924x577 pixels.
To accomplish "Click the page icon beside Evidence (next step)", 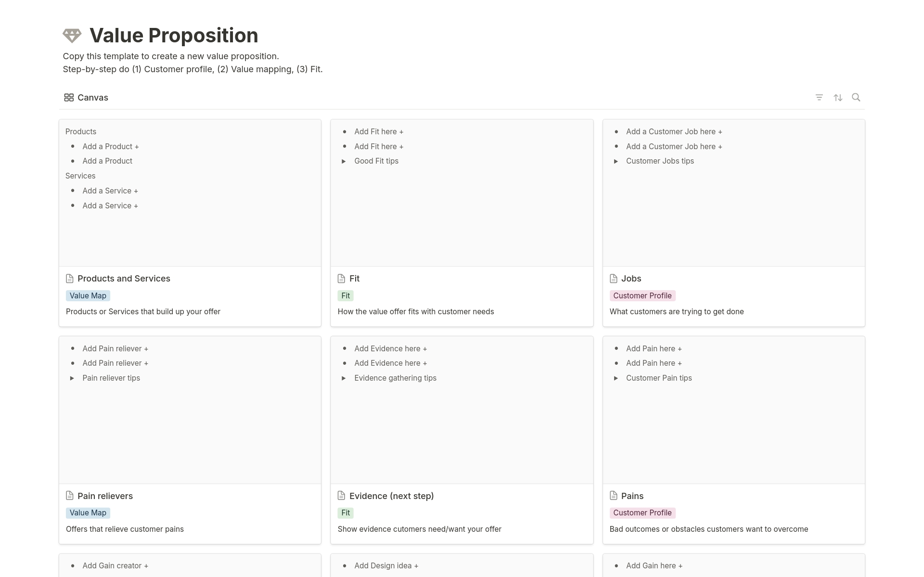I will pyautogui.click(x=342, y=496).
